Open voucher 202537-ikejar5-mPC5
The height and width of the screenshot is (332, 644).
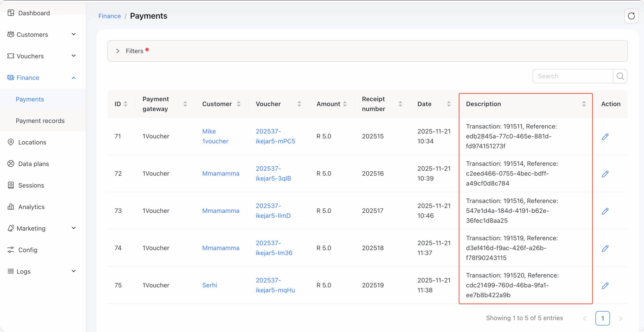(276, 136)
